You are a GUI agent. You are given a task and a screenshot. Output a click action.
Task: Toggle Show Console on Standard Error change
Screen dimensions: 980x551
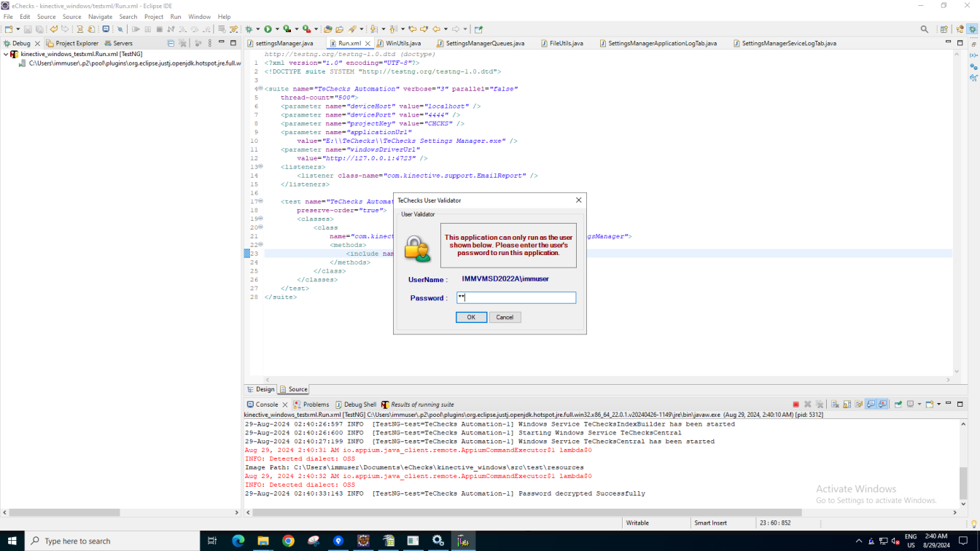point(882,405)
